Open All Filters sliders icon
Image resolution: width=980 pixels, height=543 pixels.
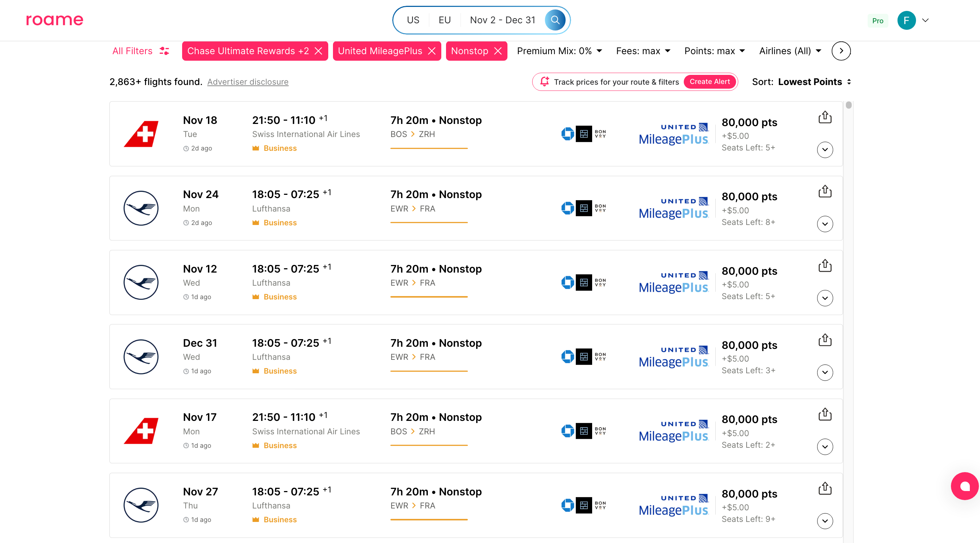[164, 51]
